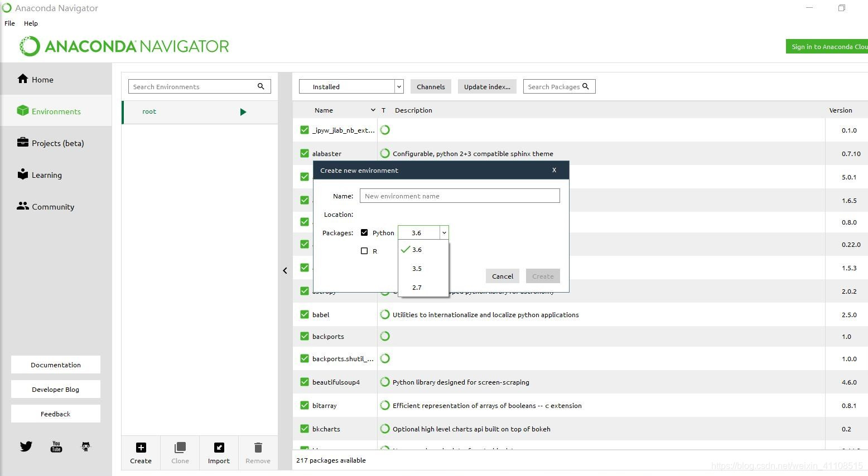Toggle the alabaster package checkbox
This screenshot has width=868, height=476.
(305, 153)
